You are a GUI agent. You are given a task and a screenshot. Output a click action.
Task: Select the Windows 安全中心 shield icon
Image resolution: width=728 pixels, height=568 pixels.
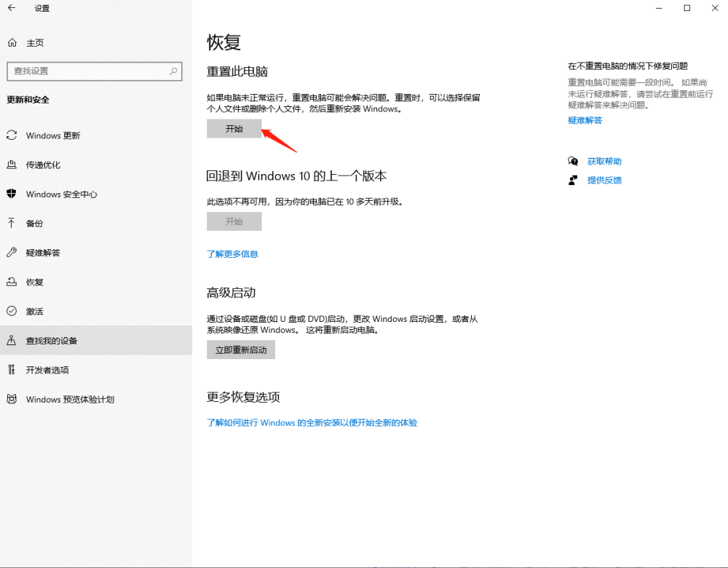pyautogui.click(x=12, y=194)
